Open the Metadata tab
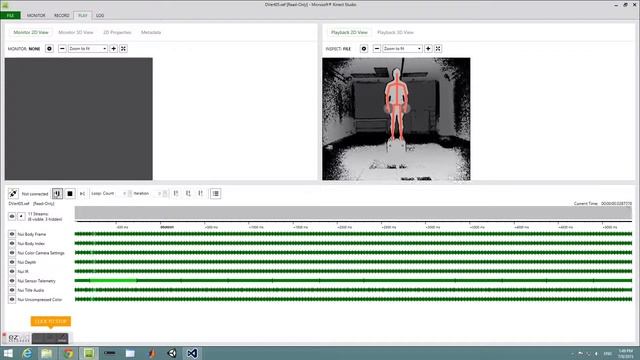Image resolution: width=640 pixels, height=360 pixels. (151, 32)
